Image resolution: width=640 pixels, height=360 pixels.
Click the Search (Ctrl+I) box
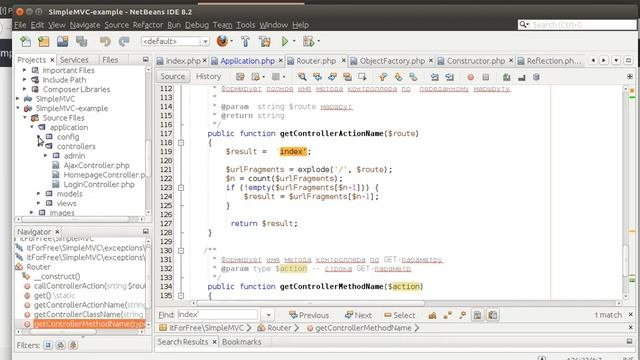577,25
